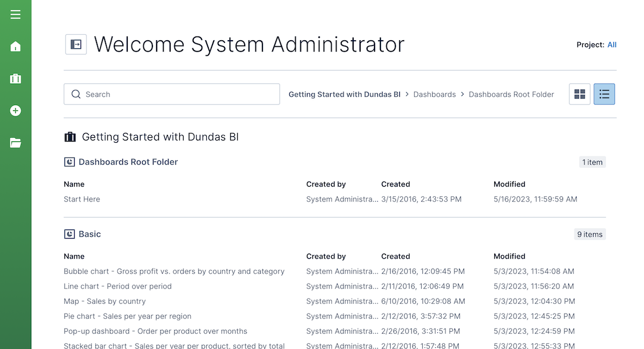
Task: Select Dashboards Root Folder breadcrumb
Action: pos(511,94)
